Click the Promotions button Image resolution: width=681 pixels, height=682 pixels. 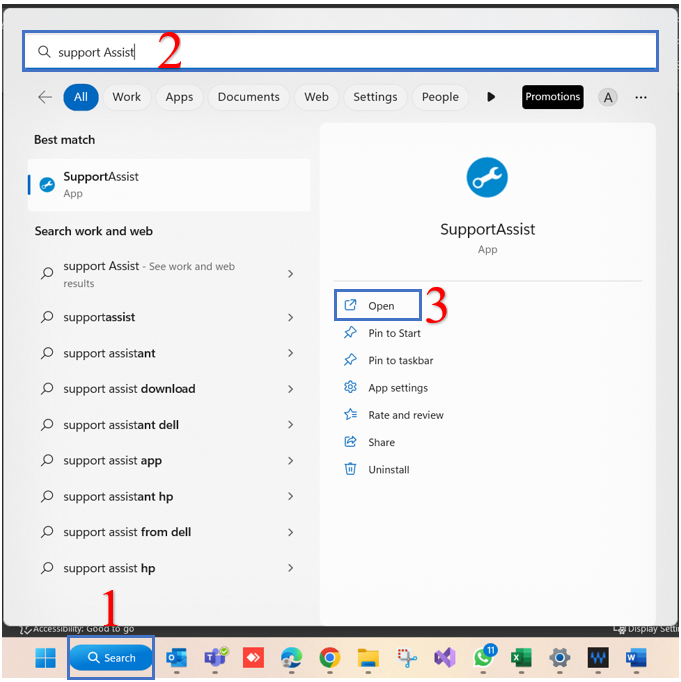(552, 97)
